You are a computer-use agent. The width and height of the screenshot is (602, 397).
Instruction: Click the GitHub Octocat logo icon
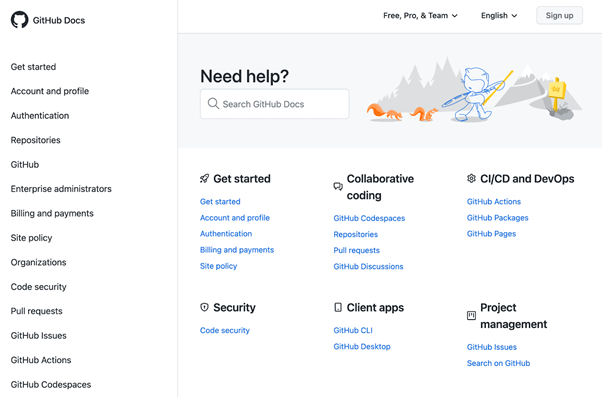pos(19,20)
